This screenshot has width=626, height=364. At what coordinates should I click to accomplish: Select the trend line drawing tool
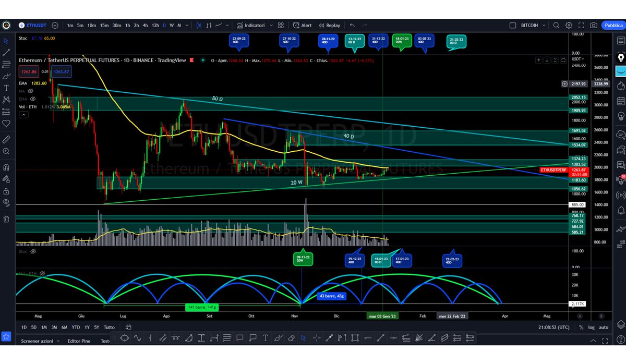pos(6,53)
